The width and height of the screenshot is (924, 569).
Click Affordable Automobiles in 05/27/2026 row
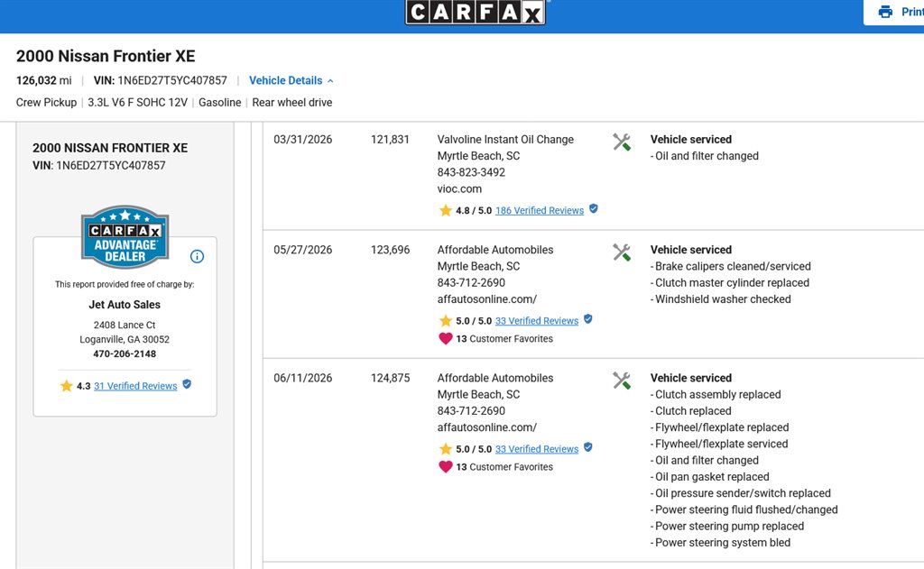[495, 250]
